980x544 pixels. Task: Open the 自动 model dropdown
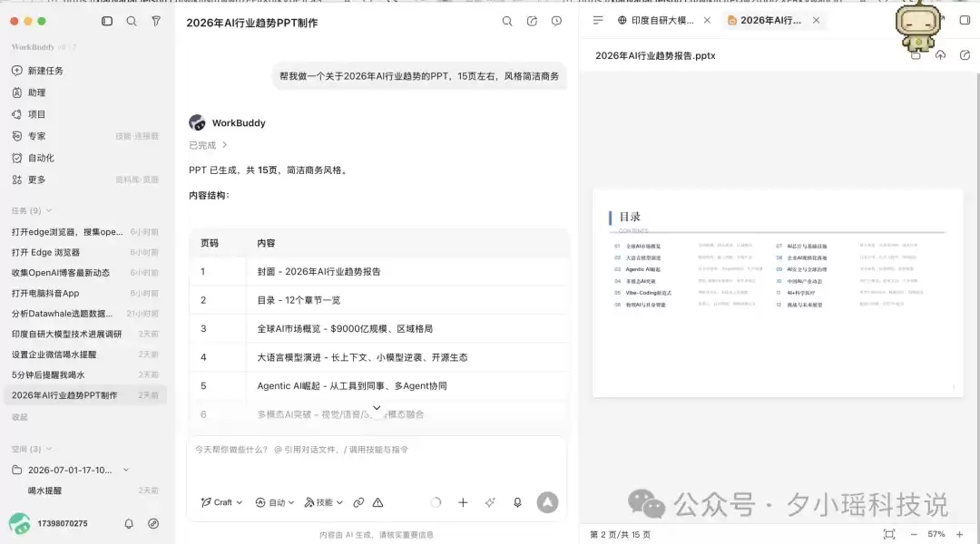click(274, 503)
